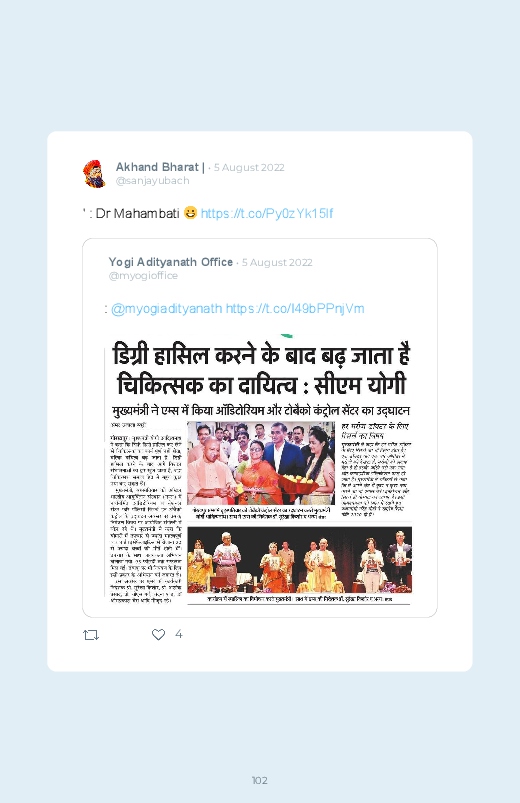The image size is (520, 803).
Task: Click the like count 4
Action: click(179, 635)
